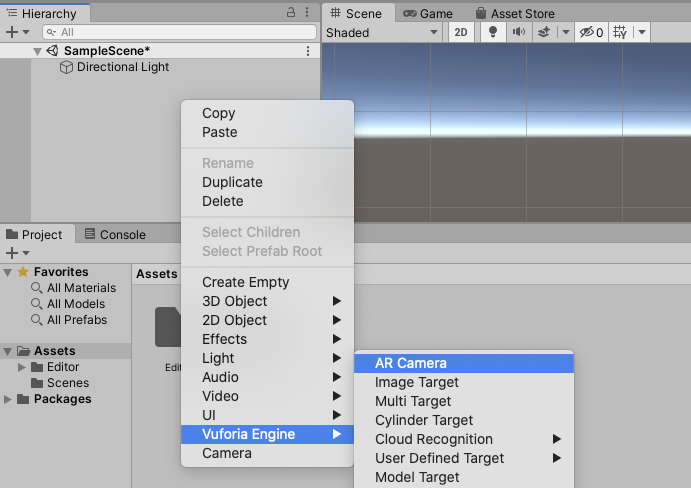Open the Asset Store tab
This screenshot has height=488, width=691.
(x=515, y=14)
